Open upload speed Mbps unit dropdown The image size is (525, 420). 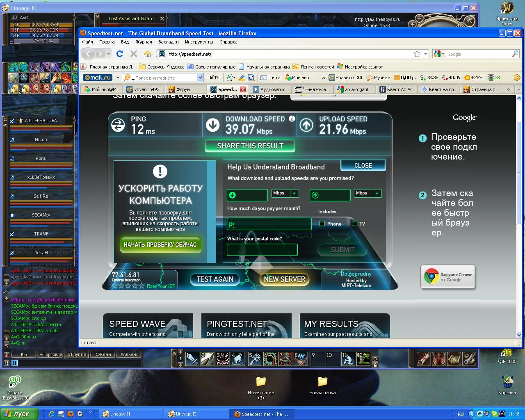pyautogui.click(x=377, y=193)
